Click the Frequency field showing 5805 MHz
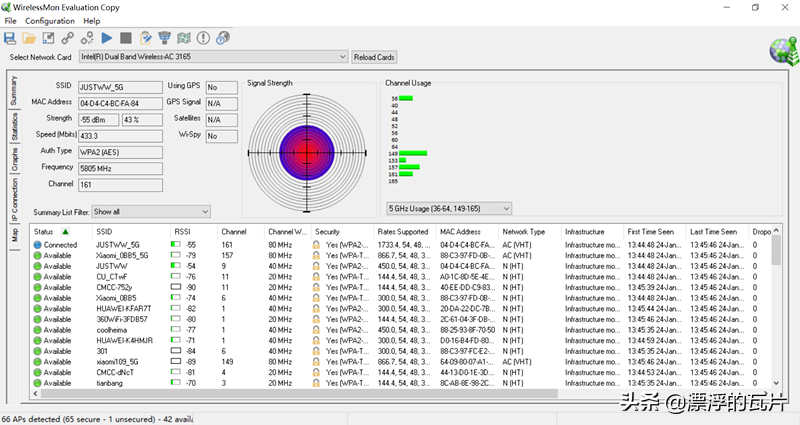The image size is (800, 425). coord(120,168)
